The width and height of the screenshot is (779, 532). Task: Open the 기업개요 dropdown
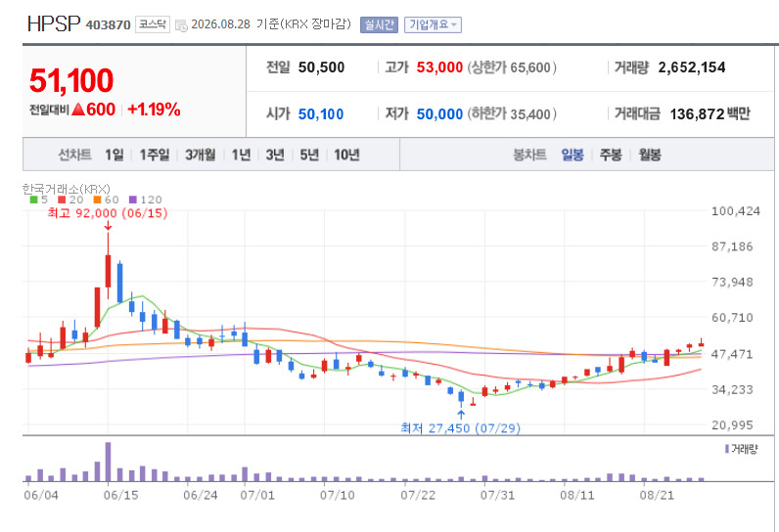(x=433, y=24)
